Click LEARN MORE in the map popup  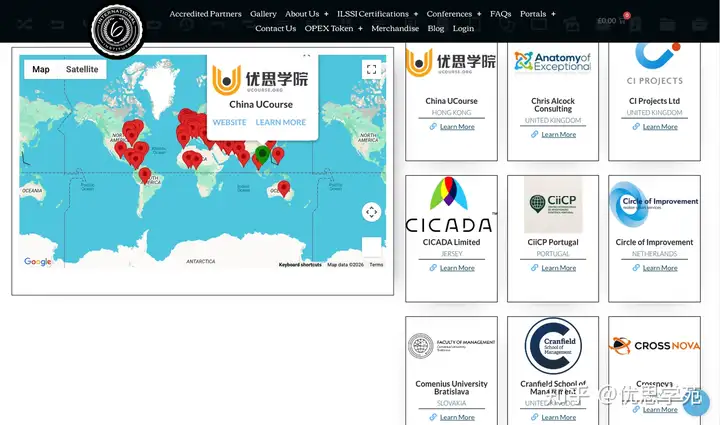(281, 123)
